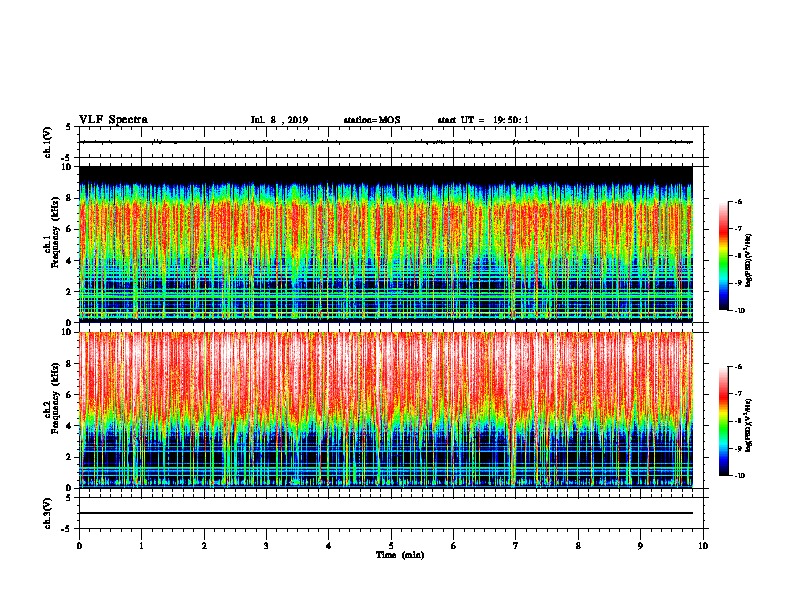792x612 pixels.
Task: Click the "ch.1(V)" waveform axis label
Action: [x=47, y=142]
